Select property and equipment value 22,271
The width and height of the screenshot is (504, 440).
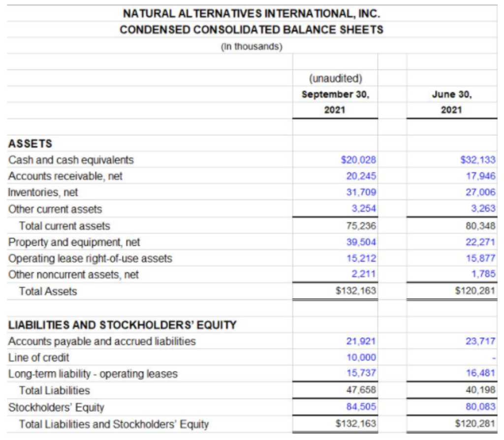click(x=480, y=242)
